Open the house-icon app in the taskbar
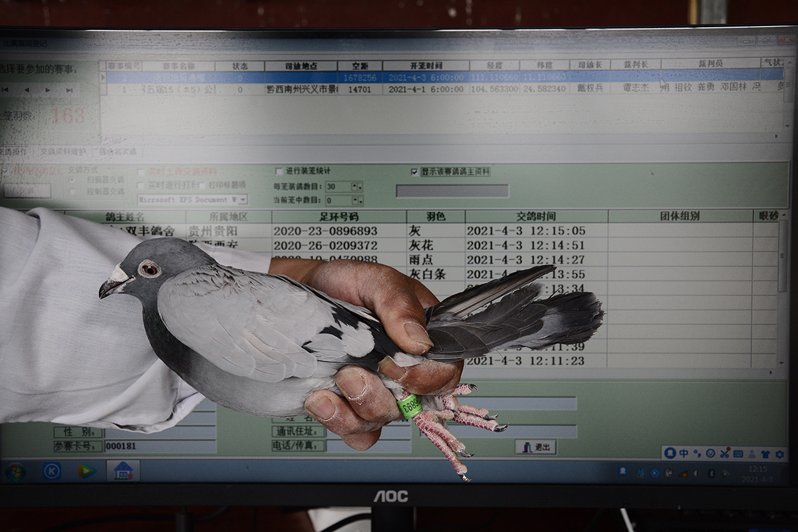 [x=123, y=471]
